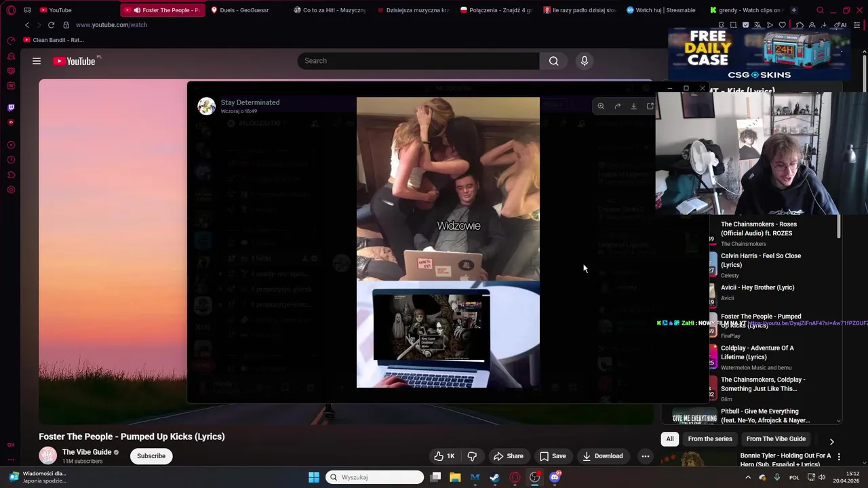Save the video to a playlist
Viewport: 868px width, 488px height.
553,456
